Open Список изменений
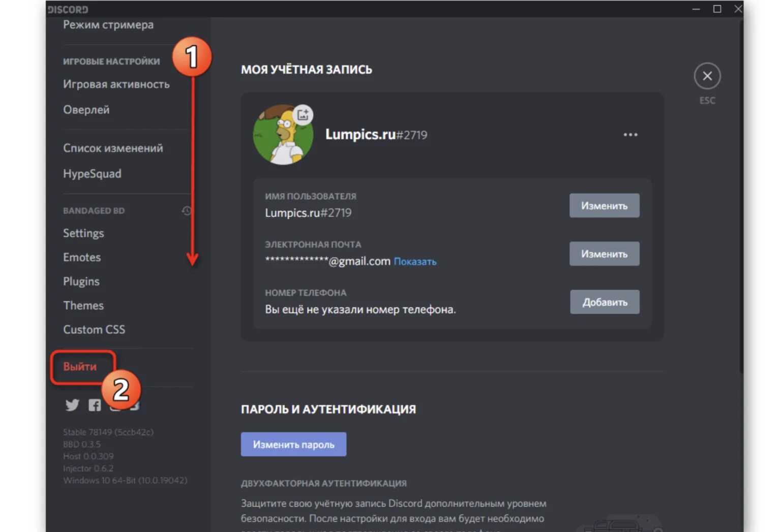The image size is (781, 532). pos(113,148)
